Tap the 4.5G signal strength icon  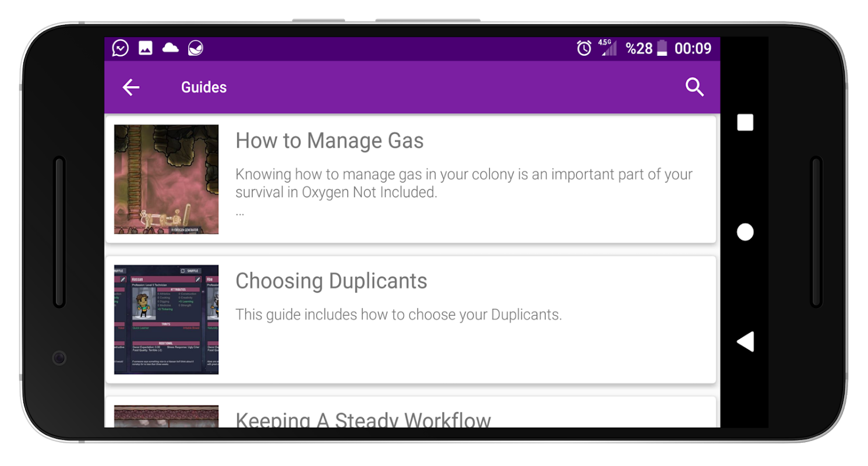click(x=608, y=48)
